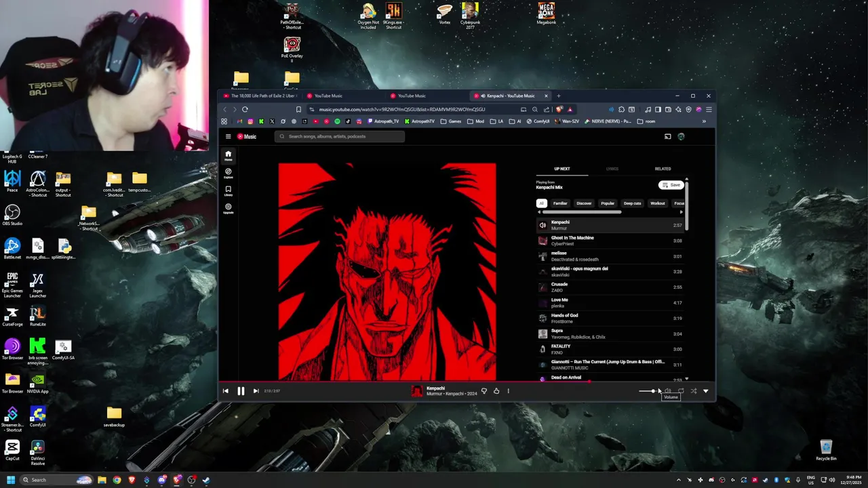This screenshot has width=868, height=488.
Task: Play Ghost In The Machine from queue
Action: coord(610,241)
